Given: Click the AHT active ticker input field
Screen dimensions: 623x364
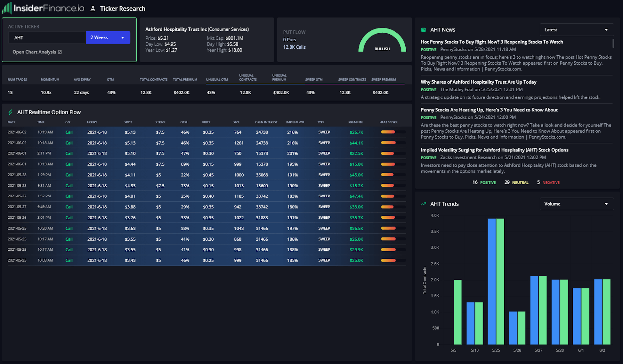Looking at the screenshot, I should point(47,38).
